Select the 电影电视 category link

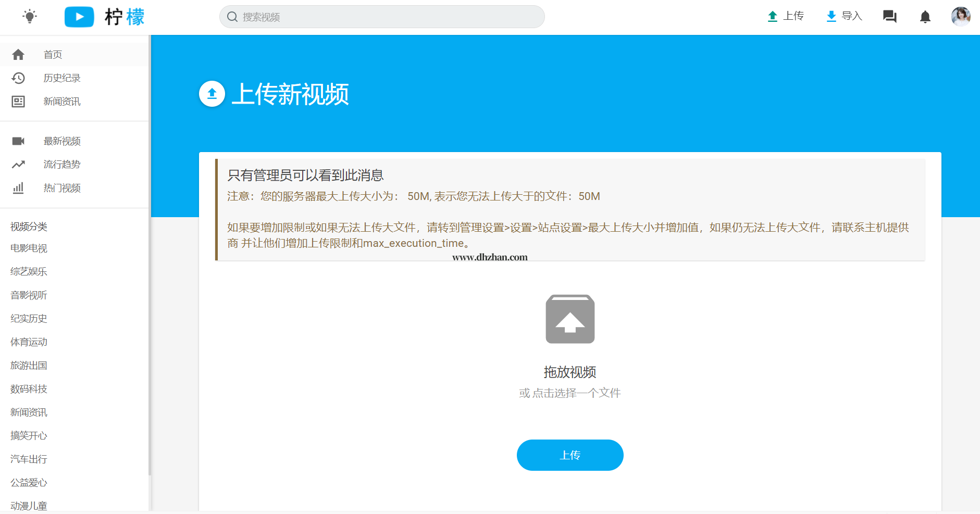(29, 248)
